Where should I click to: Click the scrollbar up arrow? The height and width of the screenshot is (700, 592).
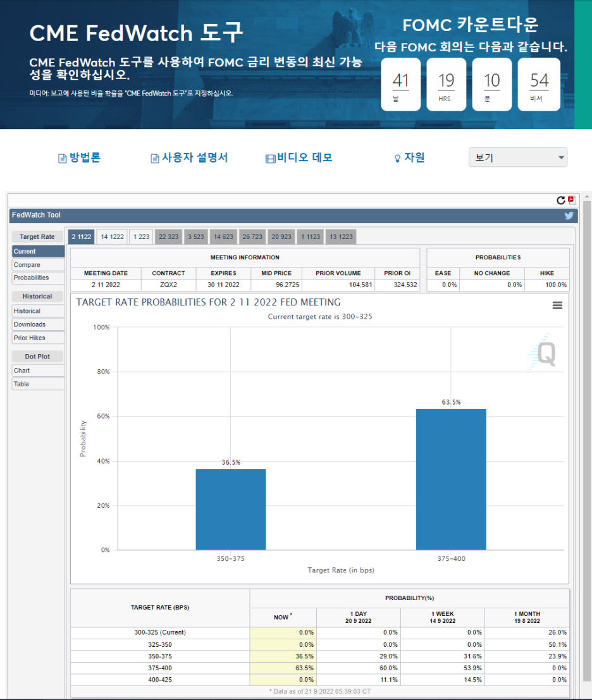[587, 196]
